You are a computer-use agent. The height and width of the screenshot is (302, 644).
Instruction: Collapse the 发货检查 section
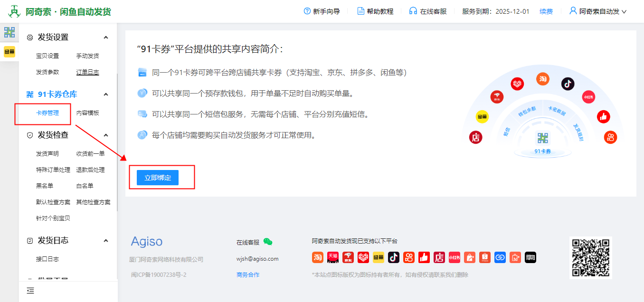point(106,135)
